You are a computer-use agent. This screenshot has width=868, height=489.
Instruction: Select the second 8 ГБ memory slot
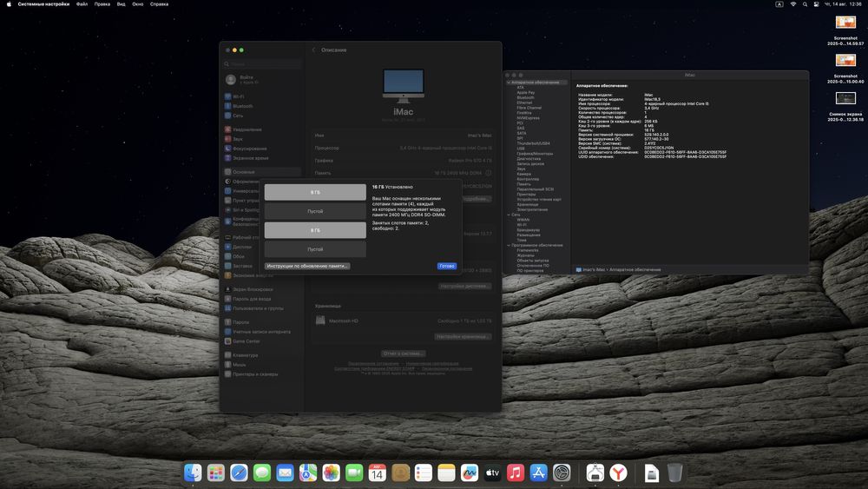(x=315, y=230)
